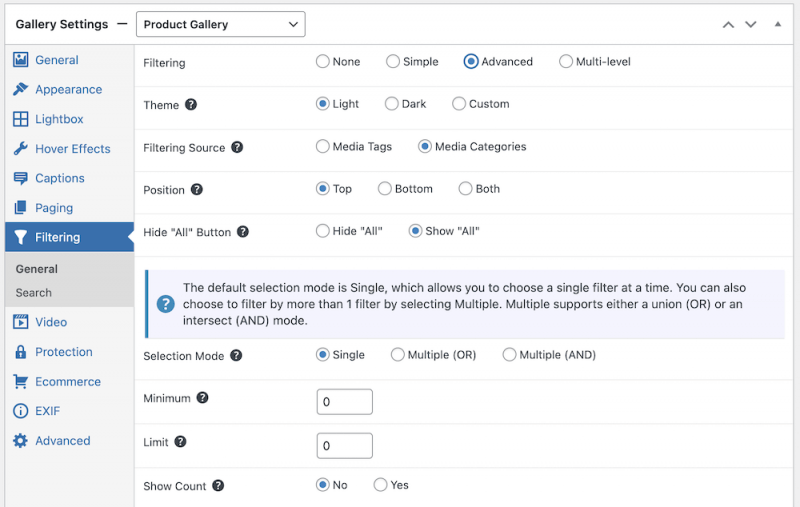Move Gallery Settings panel down
This screenshot has width=800, height=507.
[750, 24]
